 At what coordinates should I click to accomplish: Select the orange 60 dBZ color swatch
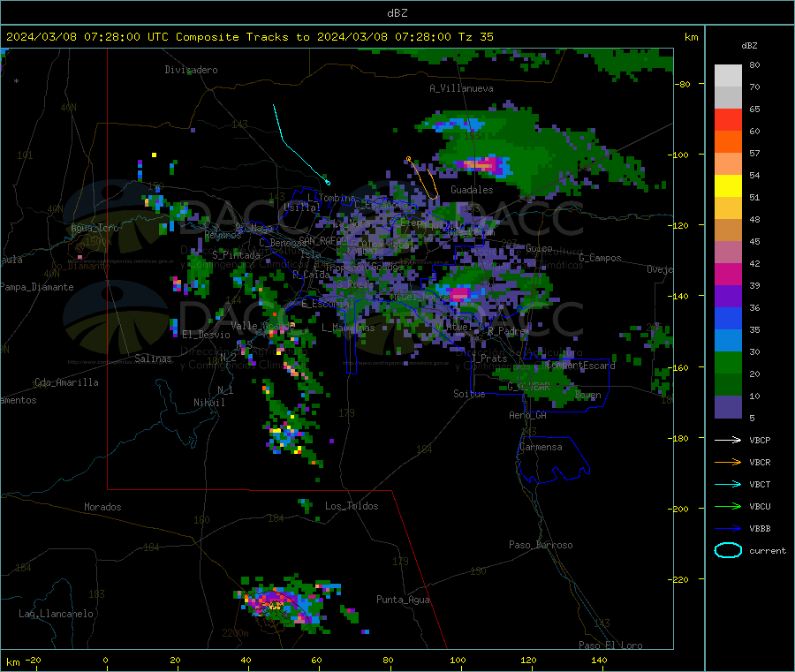click(x=728, y=142)
